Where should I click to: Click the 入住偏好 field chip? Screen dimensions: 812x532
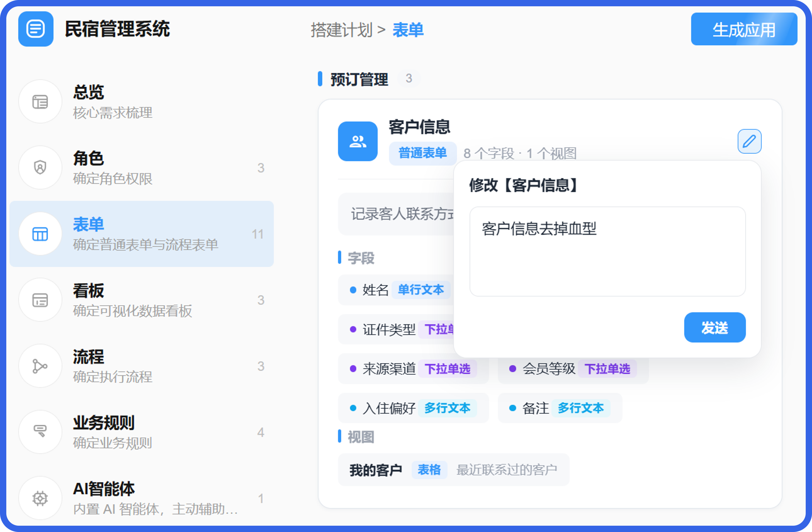(413, 408)
